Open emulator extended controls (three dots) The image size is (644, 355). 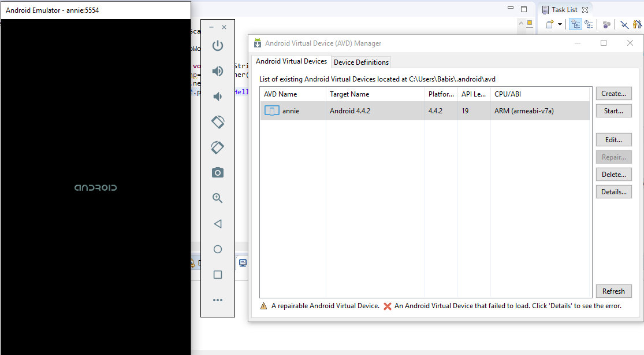pos(218,300)
